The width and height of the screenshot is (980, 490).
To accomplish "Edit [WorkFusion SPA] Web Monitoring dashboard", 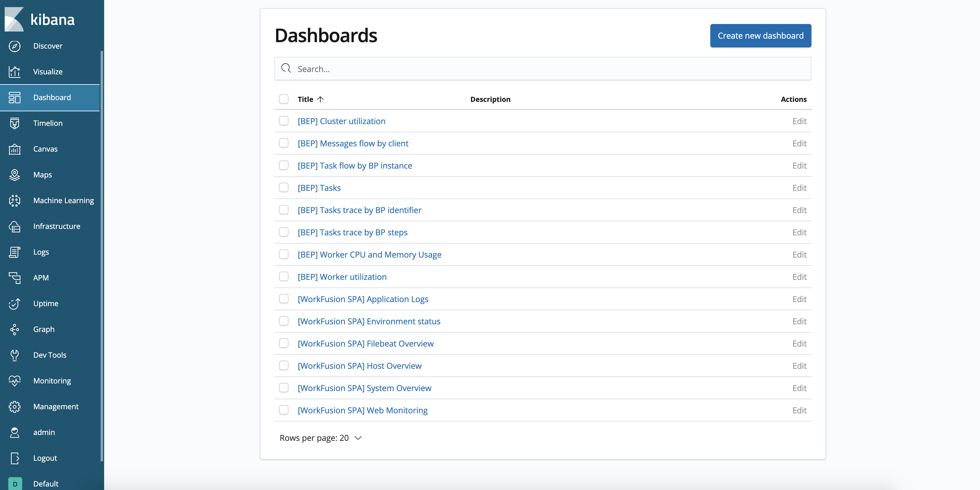I will coord(799,410).
